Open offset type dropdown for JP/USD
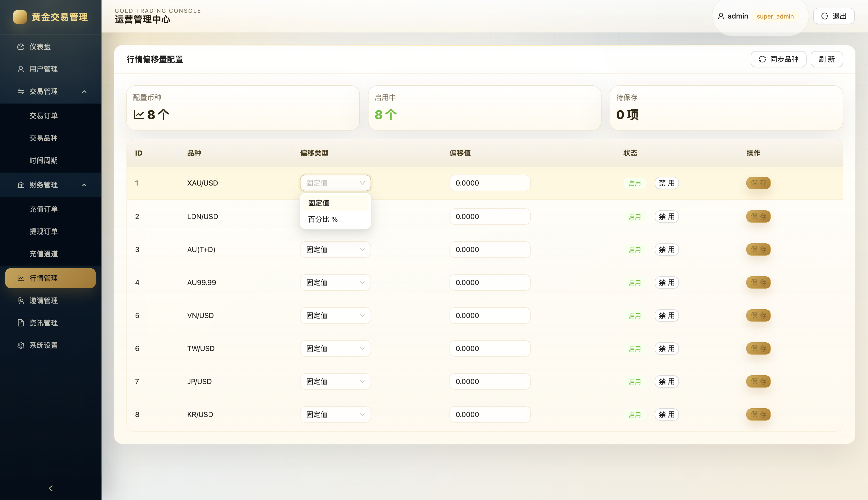The image size is (868, 500). pos(336,381)
